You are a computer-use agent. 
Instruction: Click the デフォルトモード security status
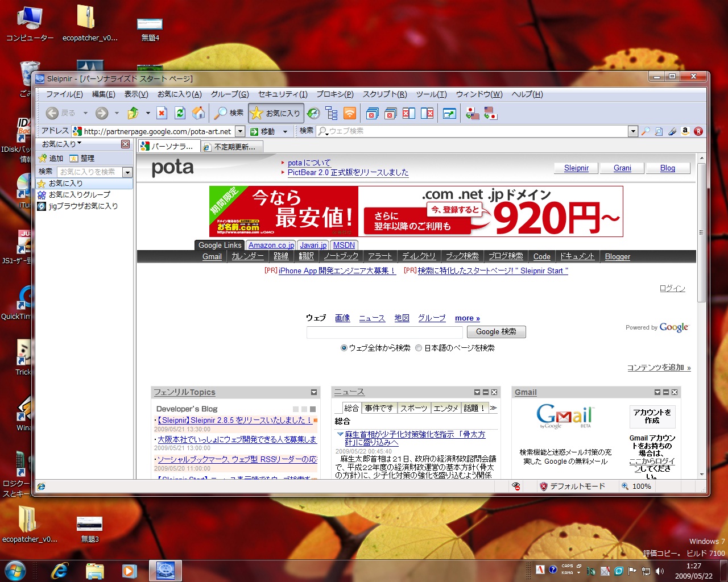[572, 487]
